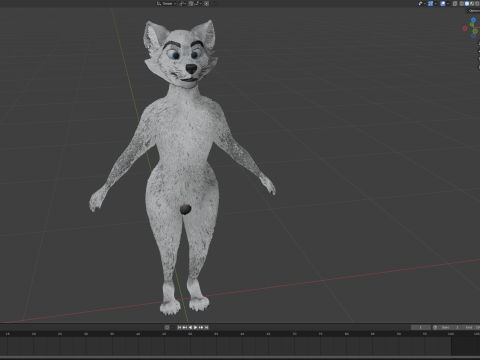
Task: Open the pivot point dropdown
Action: [182, 3]
